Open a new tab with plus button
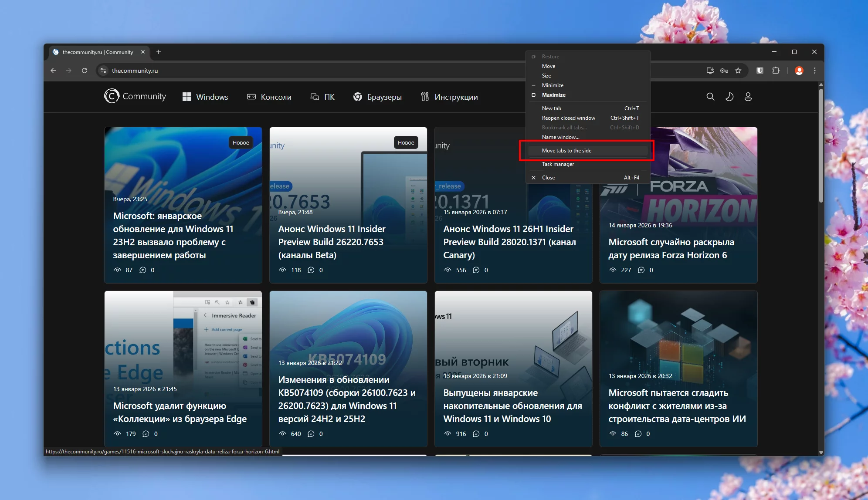The image size is (868, 500). pos(159,52)
